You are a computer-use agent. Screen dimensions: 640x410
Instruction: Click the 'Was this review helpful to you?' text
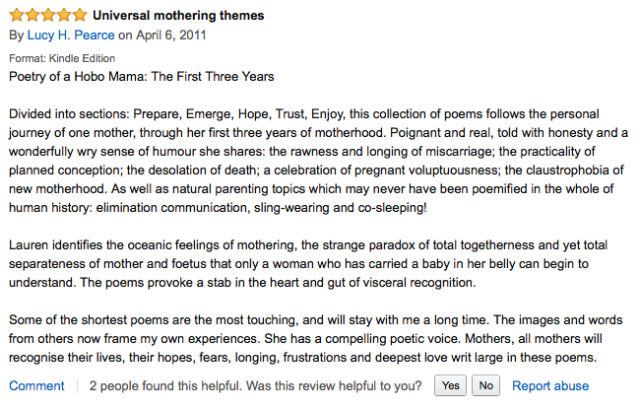click(x=334, y=386)
